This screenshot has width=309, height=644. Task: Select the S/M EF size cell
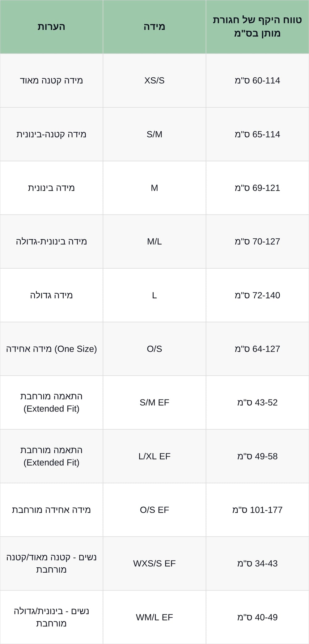point(154,403)
